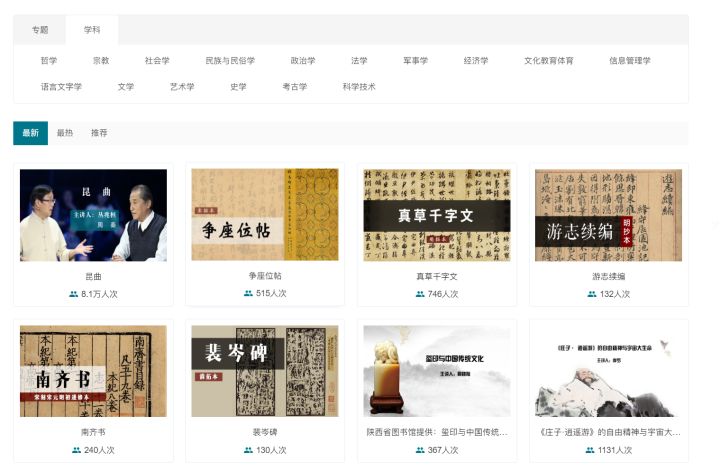720x472 pixels.
Task: Click viewers icon beside 515人次
Action: 248,293
